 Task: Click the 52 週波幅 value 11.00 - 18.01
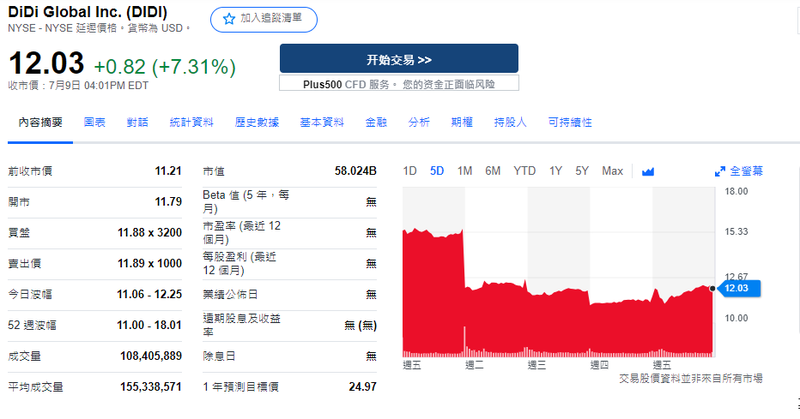(x=149, y=325)
